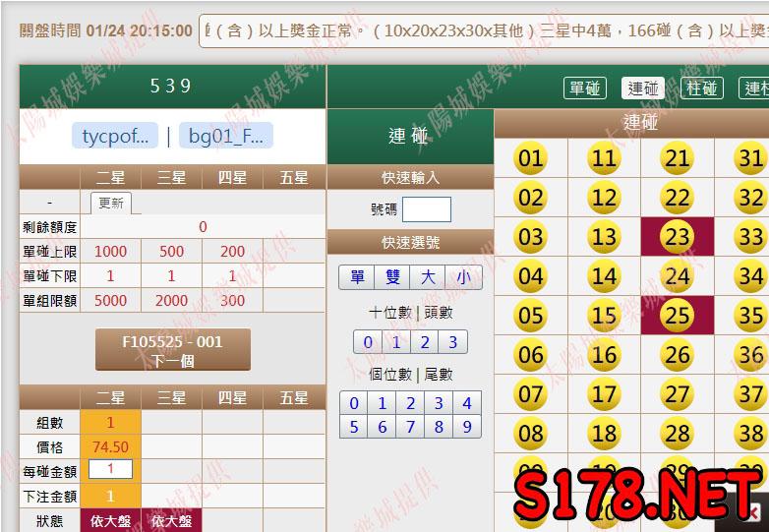This screenshot has height=532, width=769.
Task: Select number ball 22
Action: 678,198
